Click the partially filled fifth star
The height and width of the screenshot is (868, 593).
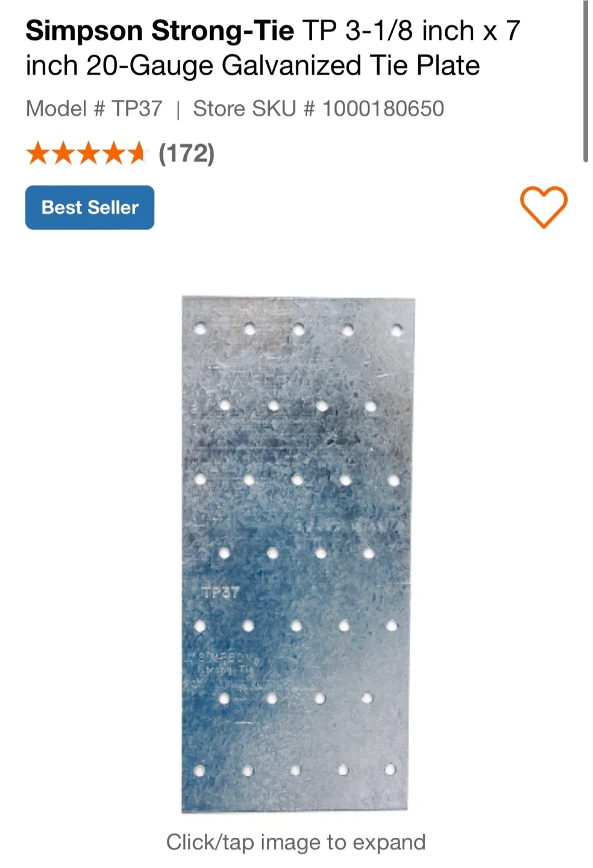pos(137,153)
